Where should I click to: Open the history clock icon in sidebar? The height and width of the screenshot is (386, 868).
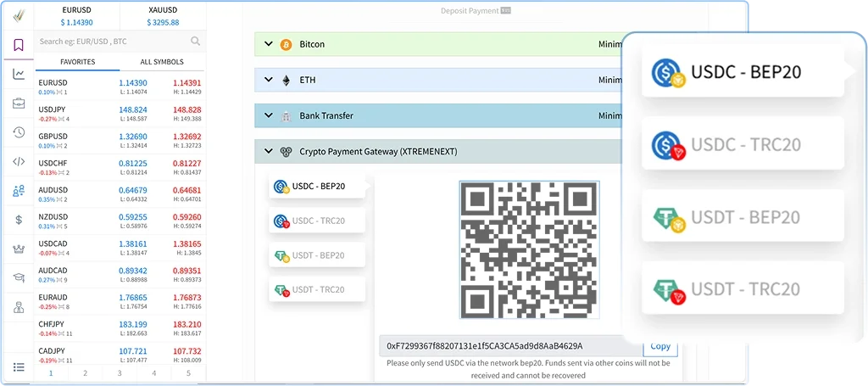point(19,131)
